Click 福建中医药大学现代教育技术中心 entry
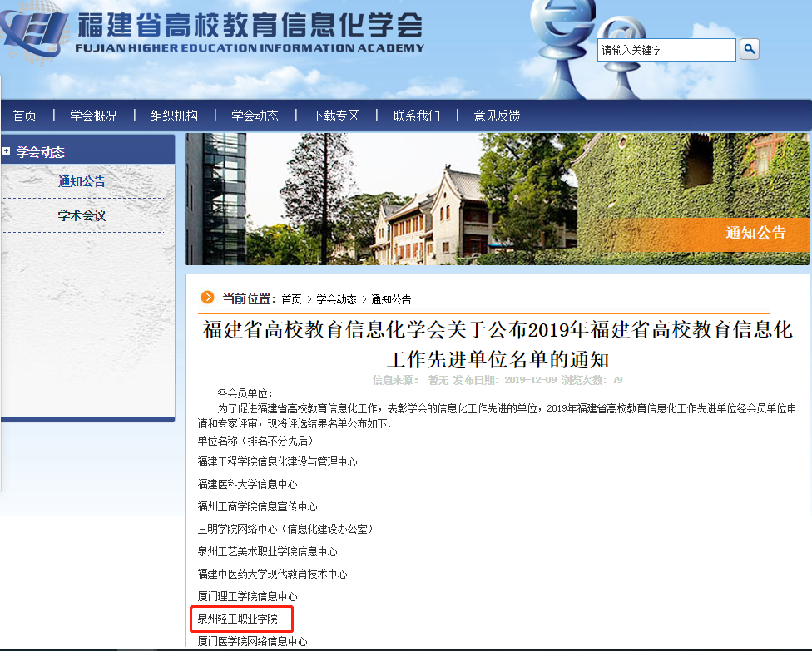812x651 pixels. tap(272, 574)
